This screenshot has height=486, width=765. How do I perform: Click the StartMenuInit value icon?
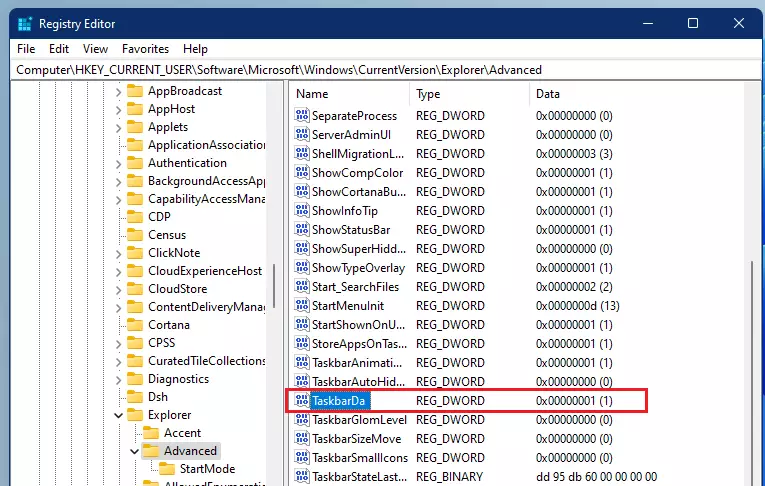(302, 305)
